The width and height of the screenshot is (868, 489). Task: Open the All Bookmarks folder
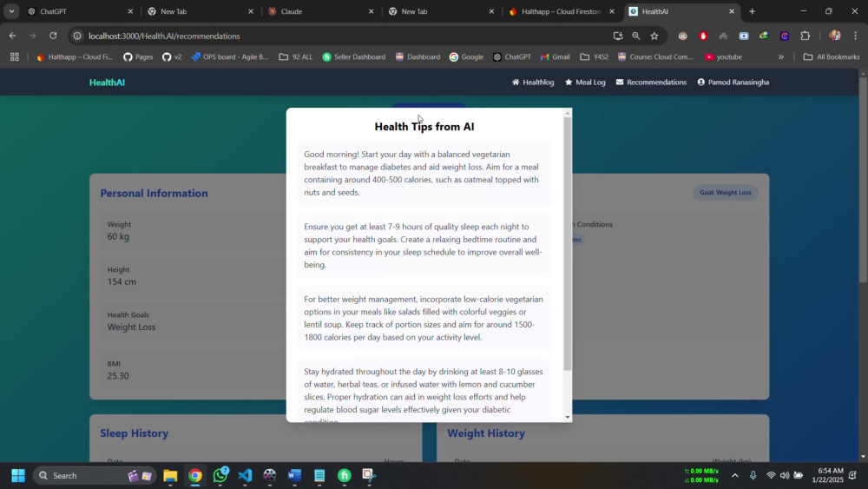pos(832,57)
